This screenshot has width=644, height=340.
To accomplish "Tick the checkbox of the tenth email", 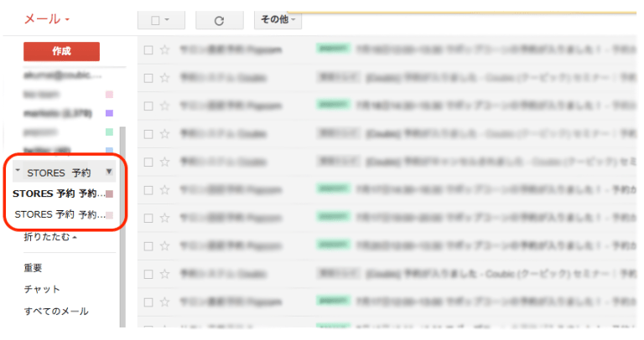I will pyautogui.click(x=148, y=302).
